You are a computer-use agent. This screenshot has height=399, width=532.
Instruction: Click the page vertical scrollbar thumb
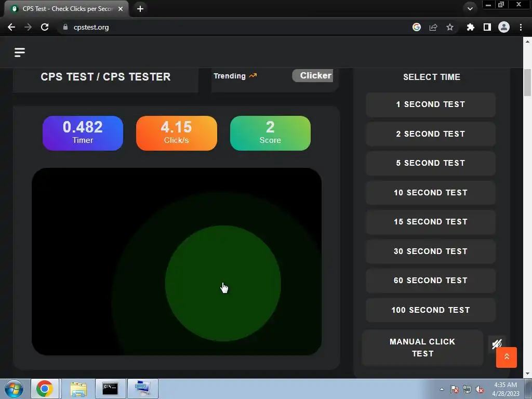[x=527, y=83]
